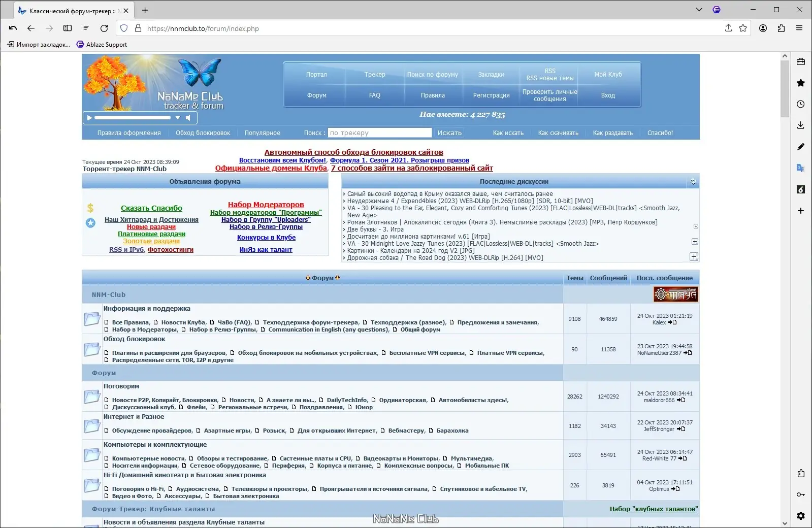Click the Искать search button
This screenshot has width=812, height=528.
pyautogui.click(x=449, y=133)
